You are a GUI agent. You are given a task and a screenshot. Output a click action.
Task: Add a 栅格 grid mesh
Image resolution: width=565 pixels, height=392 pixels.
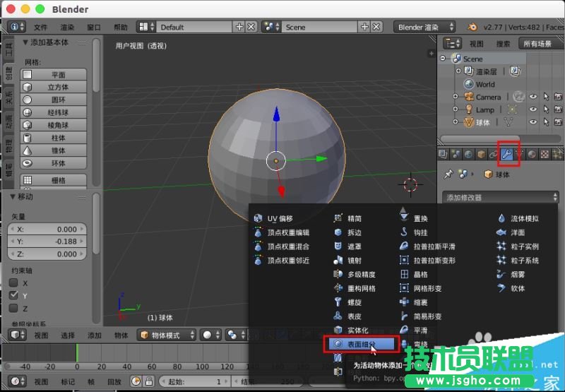[54, 180]
